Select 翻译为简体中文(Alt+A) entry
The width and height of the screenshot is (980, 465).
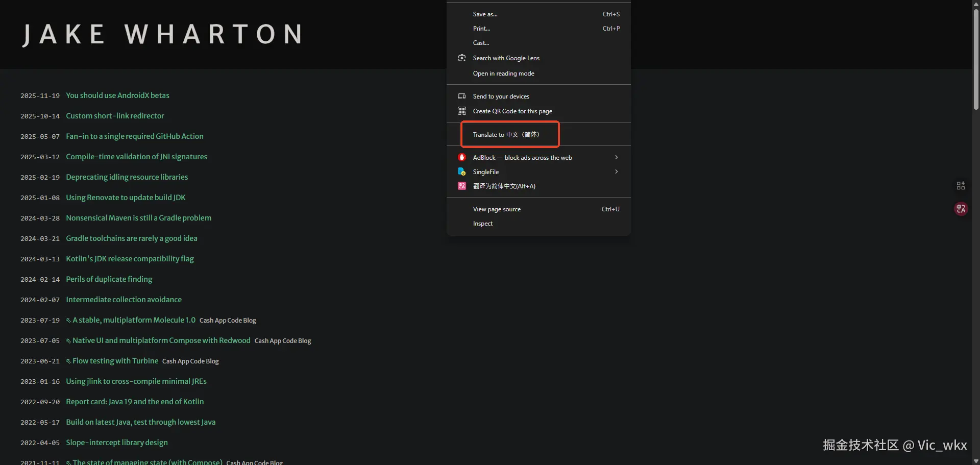click(x=538, y=186)
